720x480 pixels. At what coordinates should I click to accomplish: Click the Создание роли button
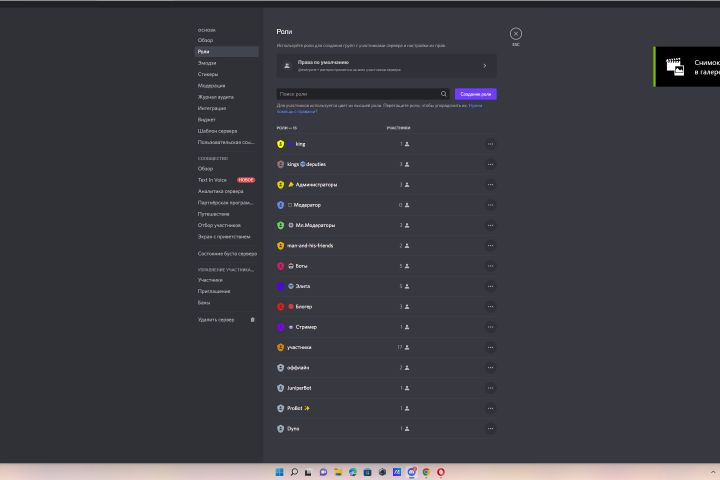click(476, 94)
